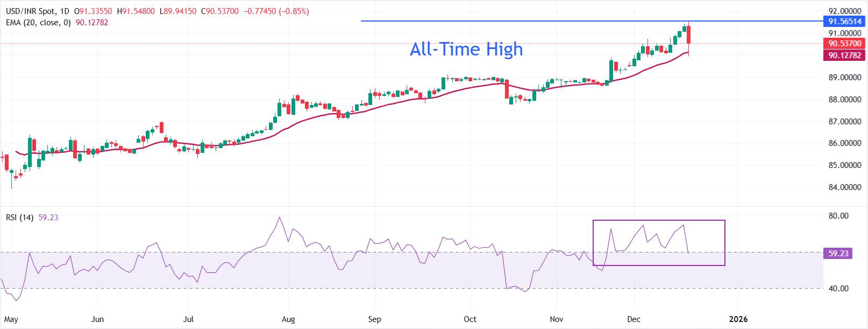Click the magenta 90.12782 EMA price tag
This screenshot has height=329, width=868.
(844, 55)
